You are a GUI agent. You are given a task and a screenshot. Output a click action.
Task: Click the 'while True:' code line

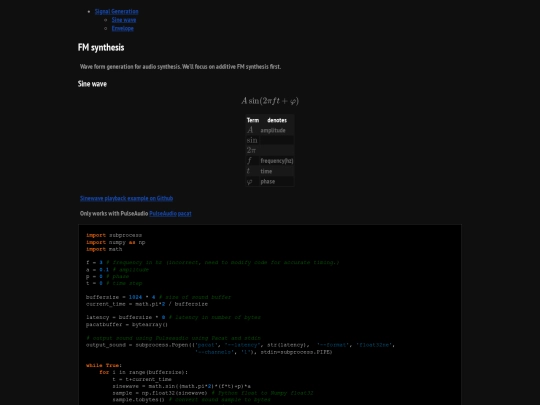click(104, 365)
